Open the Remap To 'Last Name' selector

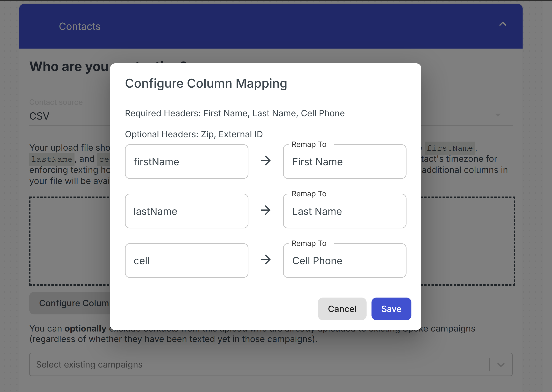[x=344, y=211]
